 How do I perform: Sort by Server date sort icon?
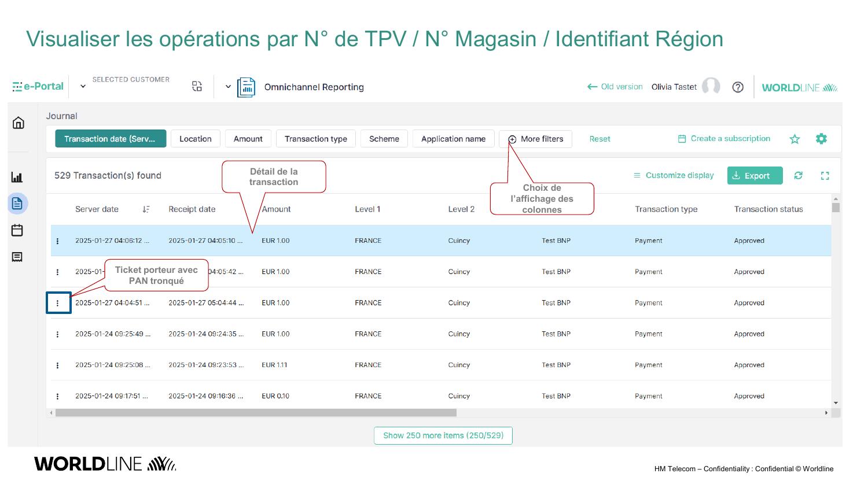(146, 209)
